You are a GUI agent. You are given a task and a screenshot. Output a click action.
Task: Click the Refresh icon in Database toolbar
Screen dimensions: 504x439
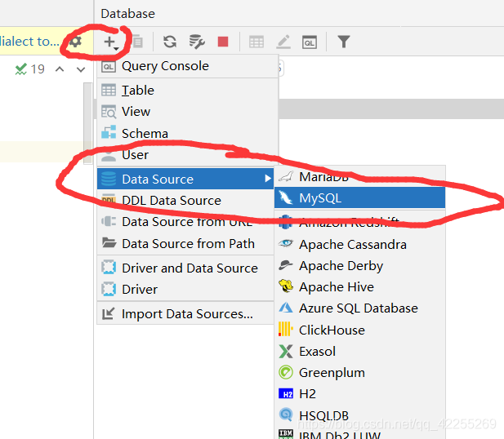click(170, 42)
